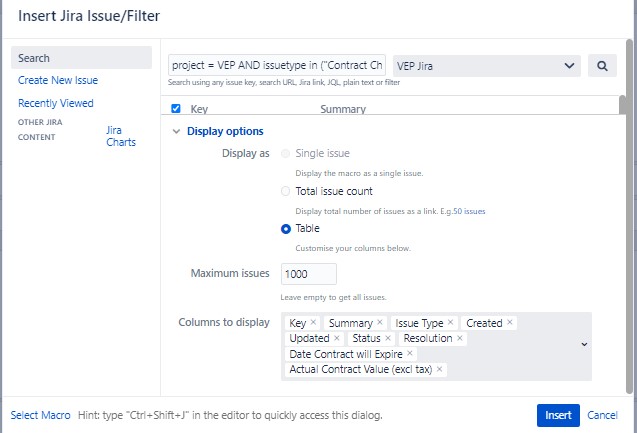This screenshot has height=433, width=637.
Task: Remove the Status column tag
Action: (388, 338)
